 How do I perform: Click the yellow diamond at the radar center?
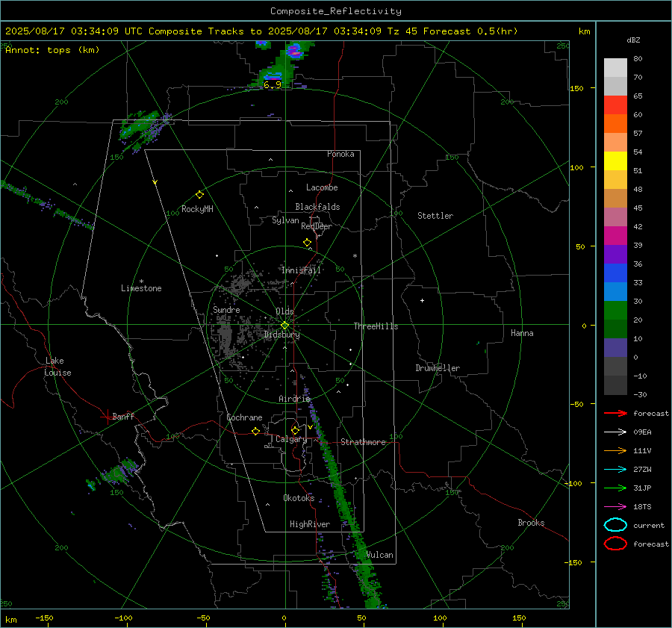pos(284,326)
